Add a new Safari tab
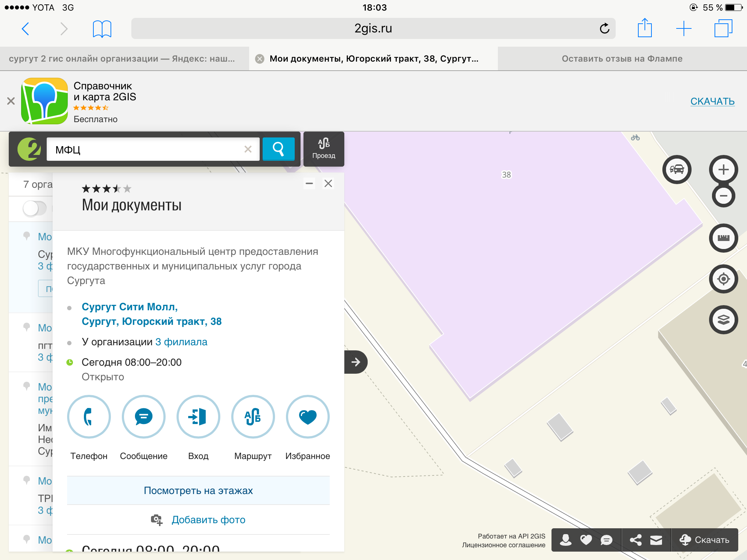747x560 pixels. [684, 28]
